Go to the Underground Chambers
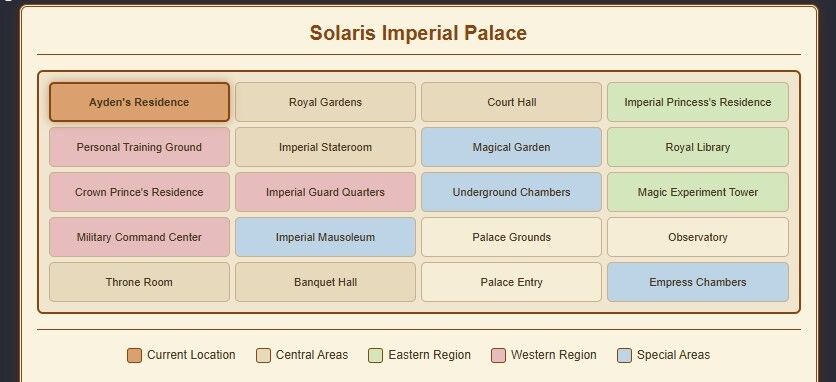The image size is (836, 382). (511, 192)
